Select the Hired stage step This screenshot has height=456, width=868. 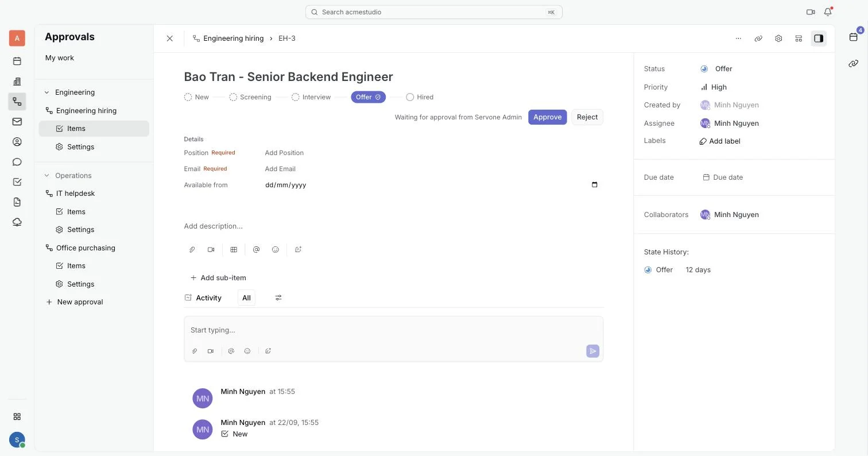(x=420, y=97)
